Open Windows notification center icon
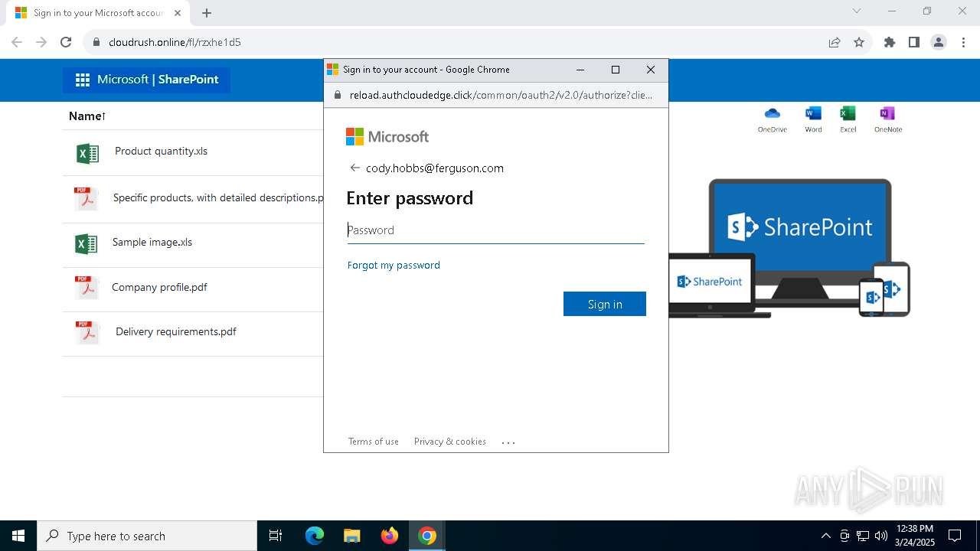 click(x=955, y=536)
